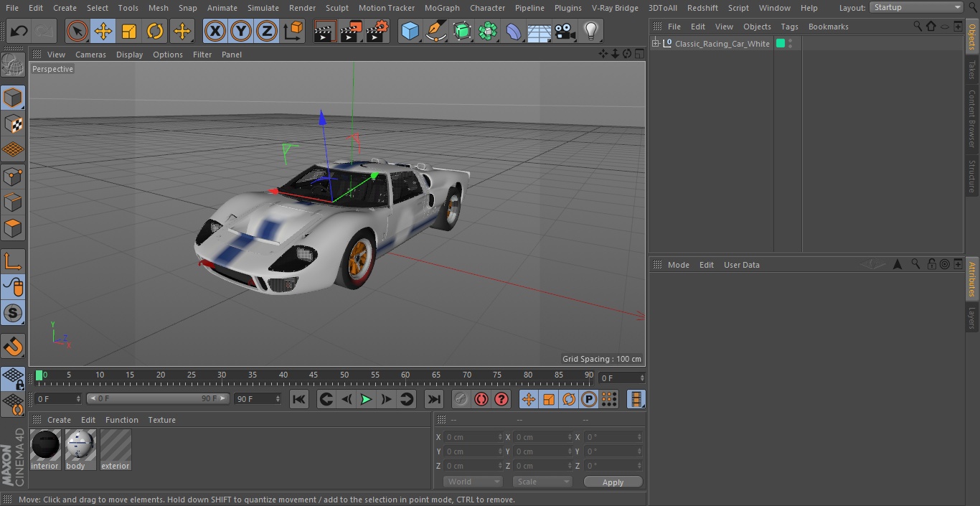Screen dimensions: 980x506
Task: Switch to Points mode
Action: (x=13, y=177)
